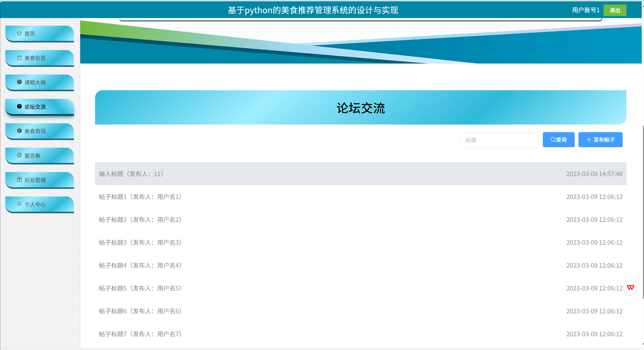This screenshot has height=350, width=644.
Task: Open post 帖子标题3 by 用户名3
Action: click(x=140, y=242)
